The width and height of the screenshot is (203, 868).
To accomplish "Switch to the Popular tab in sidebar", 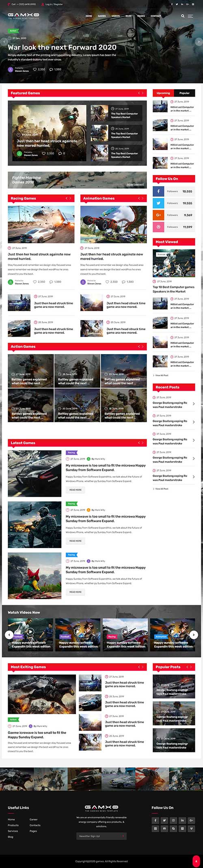I will click(x=184, y=93).
